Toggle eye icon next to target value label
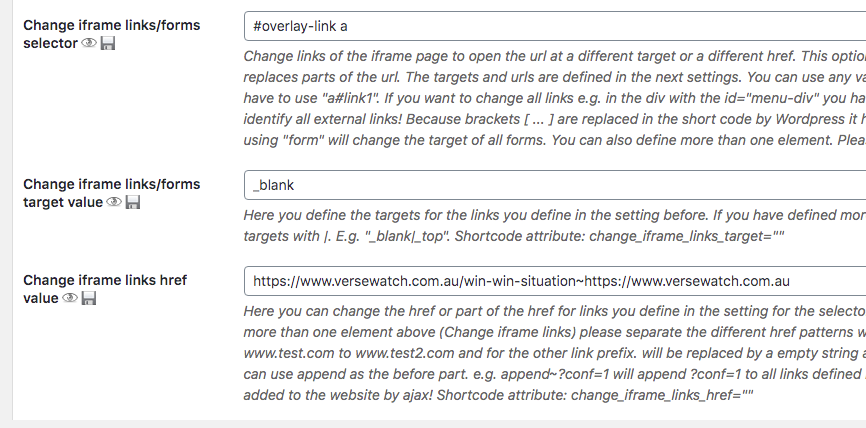 tap(114, 202)
